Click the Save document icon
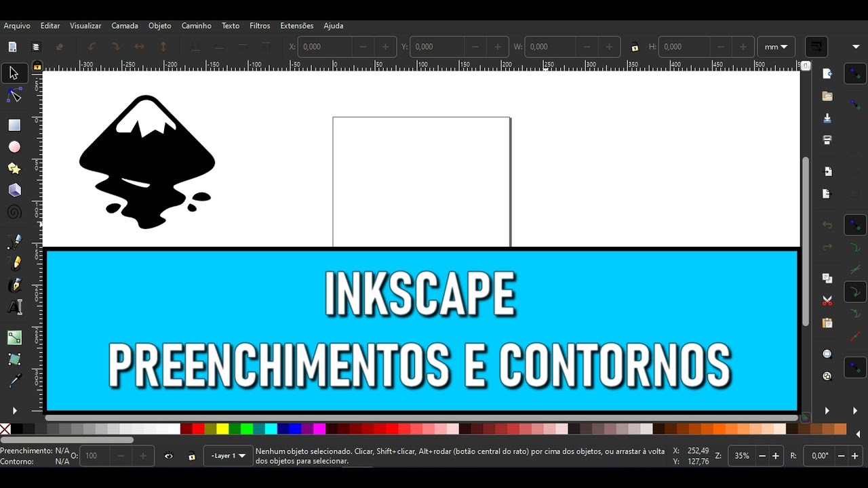868x488 pixels. coord(827,118)
